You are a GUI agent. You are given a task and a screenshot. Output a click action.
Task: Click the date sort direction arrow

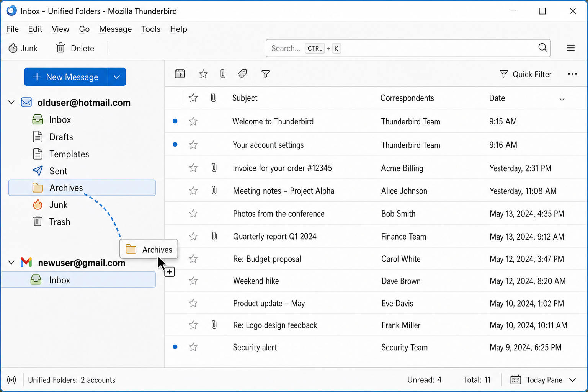562,98
